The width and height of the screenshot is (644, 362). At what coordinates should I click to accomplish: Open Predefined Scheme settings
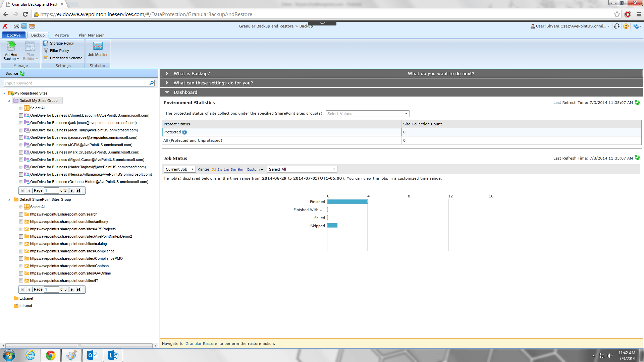[63, 58]
